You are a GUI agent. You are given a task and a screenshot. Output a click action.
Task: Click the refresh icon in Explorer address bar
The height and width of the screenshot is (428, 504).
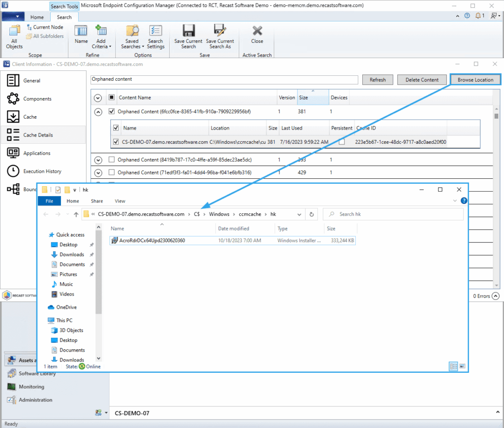point(312,214)
